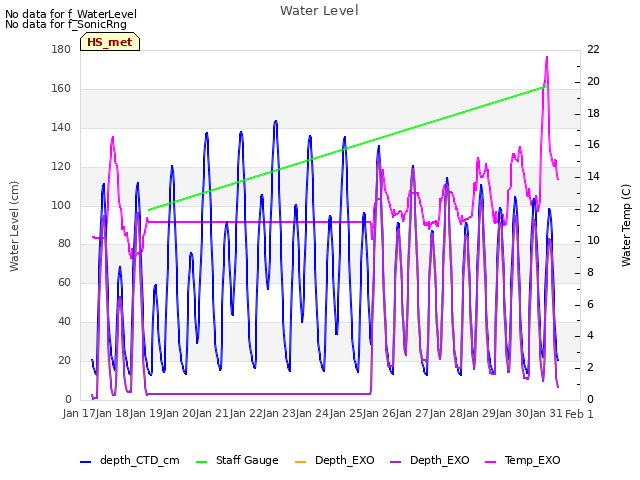Click the 100 left axis tick label
Screen dimensions: 640x480
(x=61, y=205)
